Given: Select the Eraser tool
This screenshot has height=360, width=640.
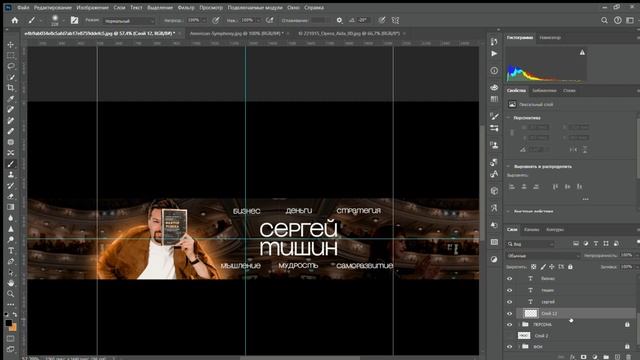Looking at the screenshot, I should click(11, 196).
